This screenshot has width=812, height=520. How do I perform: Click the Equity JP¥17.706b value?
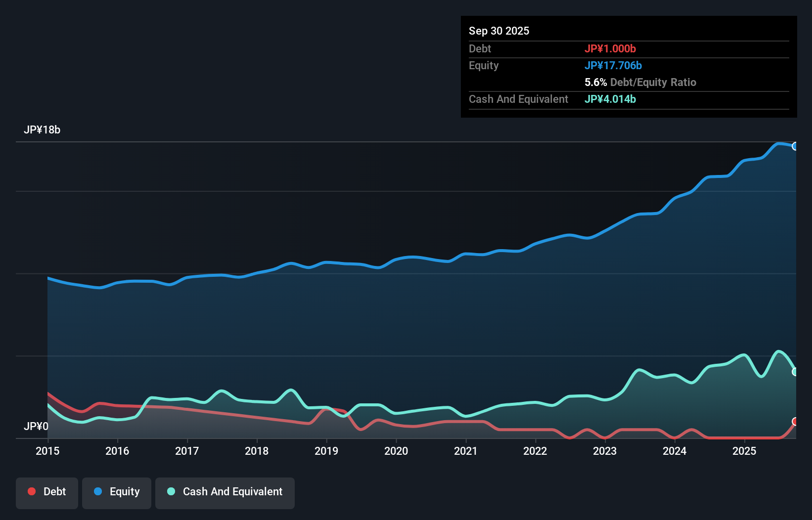[613, 65]
